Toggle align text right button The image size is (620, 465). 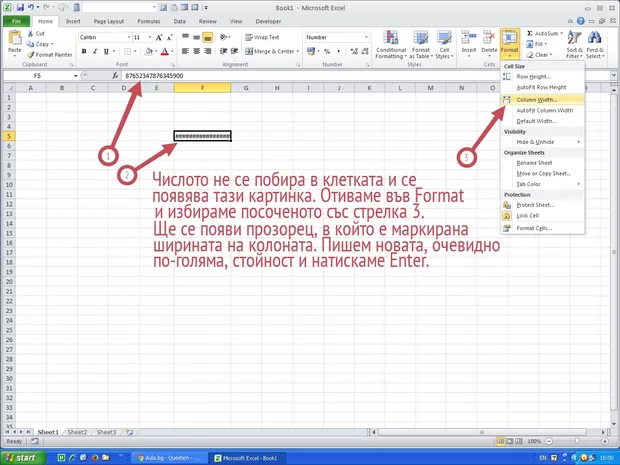(208, 51)
